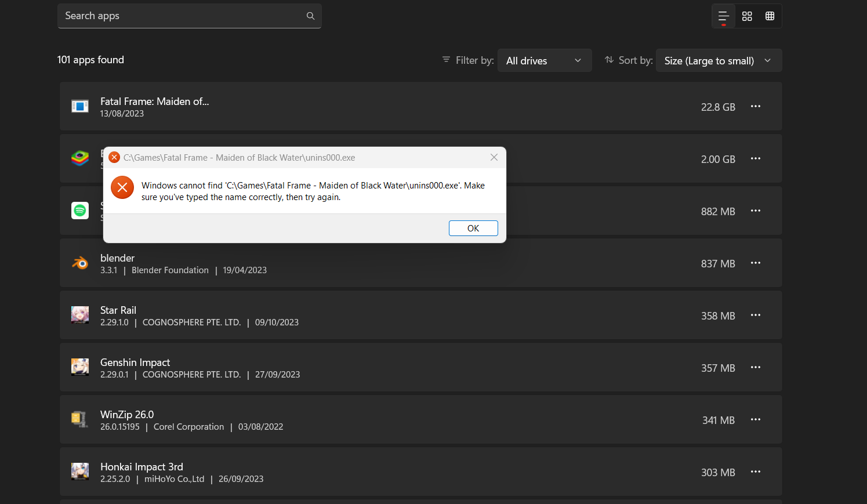Switch to table view layout
The image size is (867, 504).
[x=770, y=16]
